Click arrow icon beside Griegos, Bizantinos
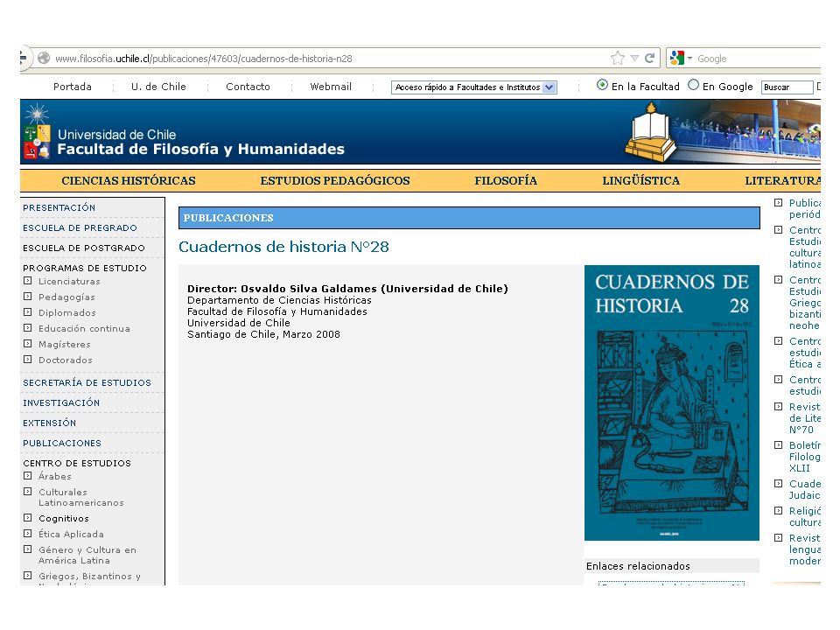Image resolution: width=840 pixels, height=630 pixels. coord(28,576)
